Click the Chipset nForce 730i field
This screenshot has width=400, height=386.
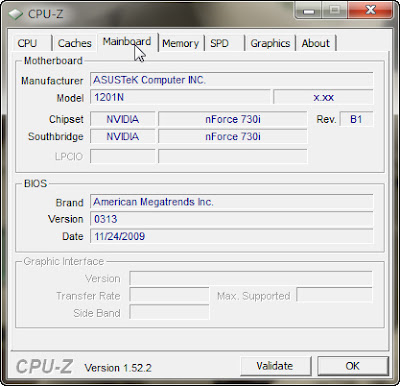[x=233, y=119]
